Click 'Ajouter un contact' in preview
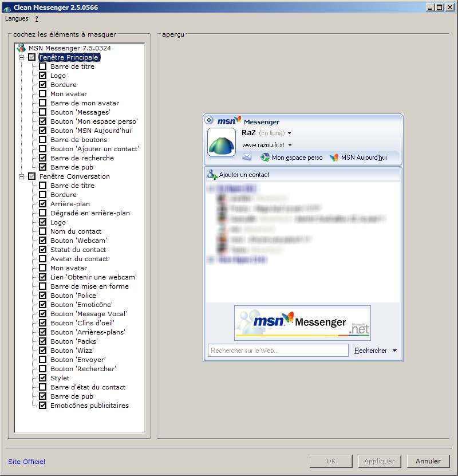The image size is (458, 476). click(x=244, y=175)
